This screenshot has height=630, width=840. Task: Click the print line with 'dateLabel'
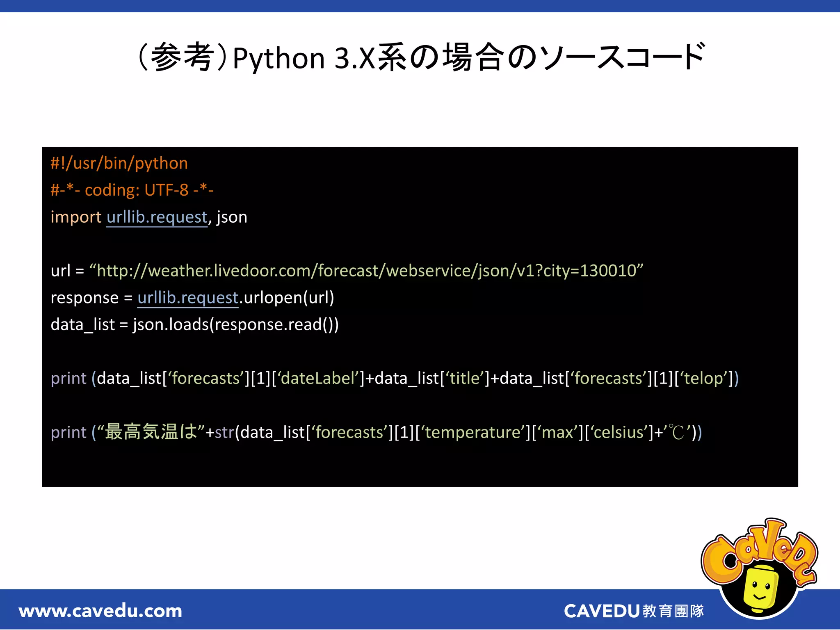pos(395,378)
